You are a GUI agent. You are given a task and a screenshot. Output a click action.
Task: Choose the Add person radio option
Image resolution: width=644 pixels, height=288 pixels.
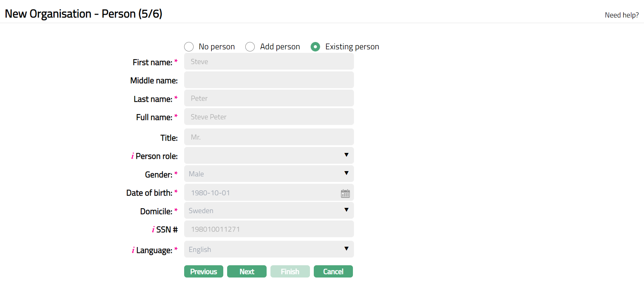point(250,47)
